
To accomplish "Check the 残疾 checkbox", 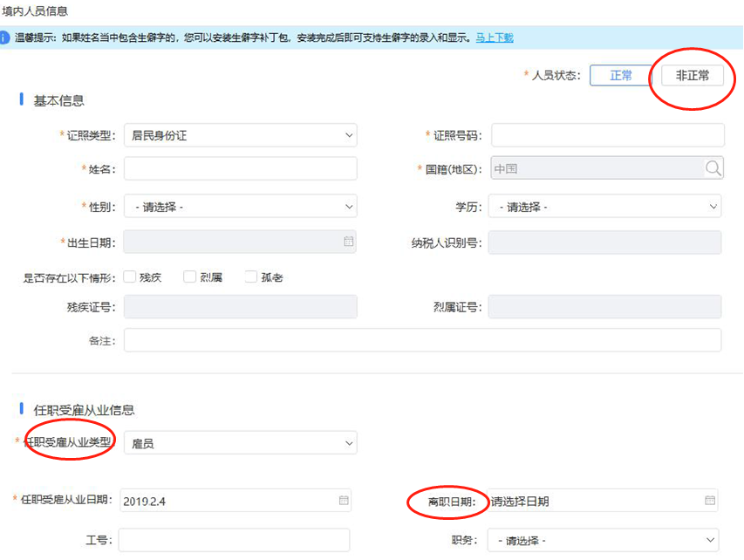I will point(130,277).
